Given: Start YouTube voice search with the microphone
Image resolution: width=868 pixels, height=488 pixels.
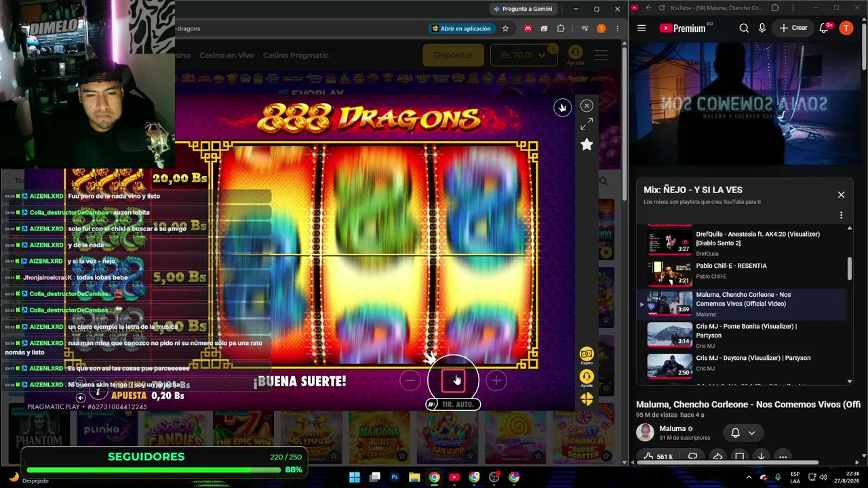Looking at the screenshot, I should tap(762, 28).
